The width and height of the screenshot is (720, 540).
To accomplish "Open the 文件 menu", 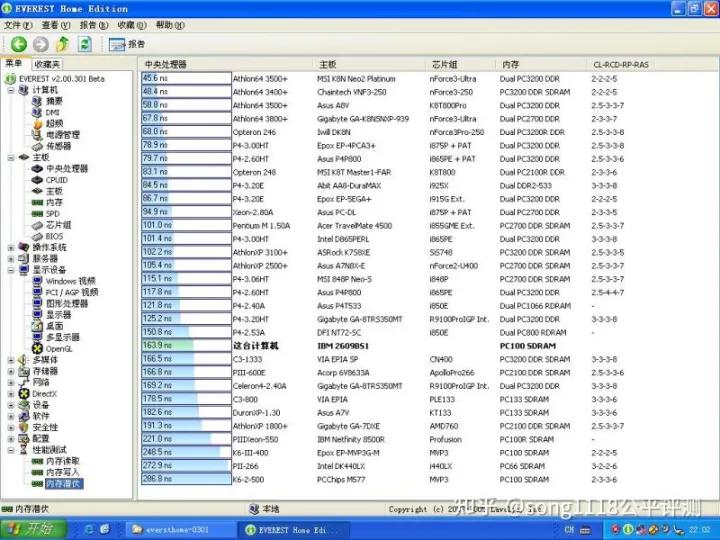I will point(15,25).
